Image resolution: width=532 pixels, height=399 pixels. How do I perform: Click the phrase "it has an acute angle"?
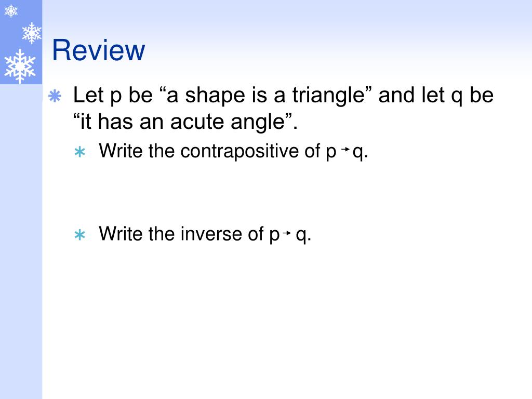[x=182, y=122]
